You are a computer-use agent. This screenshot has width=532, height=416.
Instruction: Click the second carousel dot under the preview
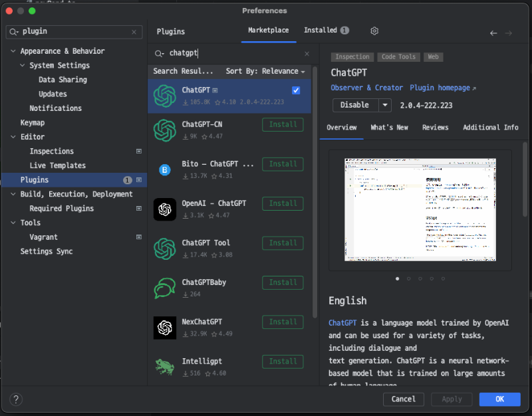[409, 279]
